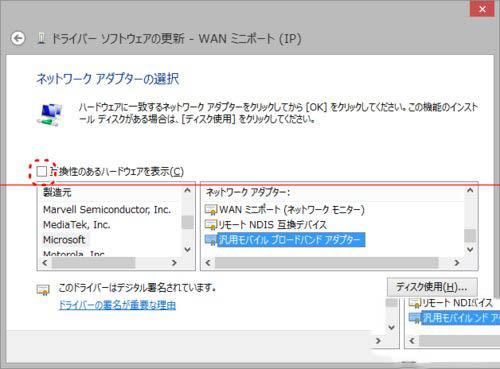Click the adapter list horizontal scrollbar thumb
Image resolution: width=500 pixels, height=369 pixels.
327,263
